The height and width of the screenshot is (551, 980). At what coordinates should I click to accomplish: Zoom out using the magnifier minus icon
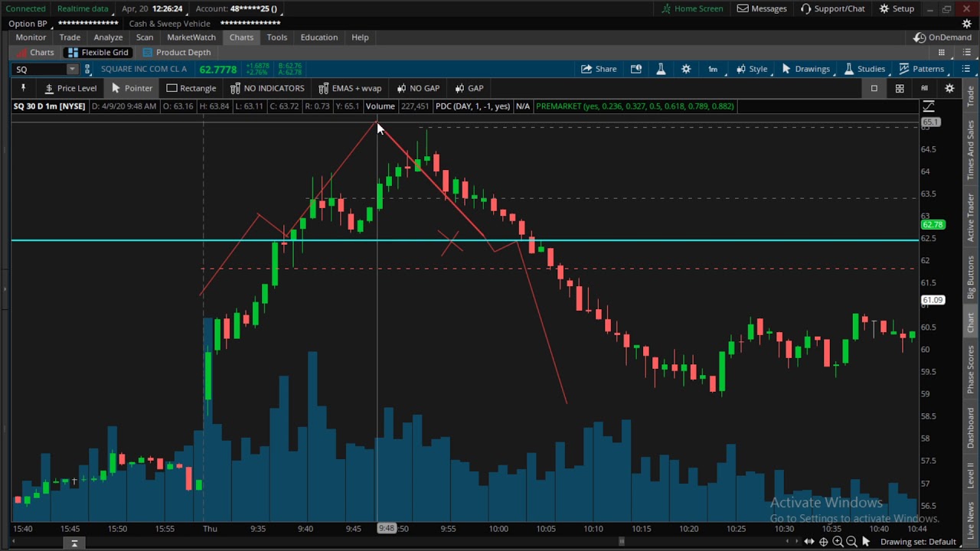coord(851,542)
